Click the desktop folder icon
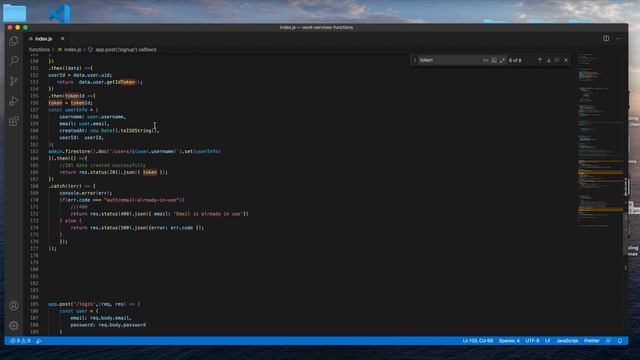 pyautogui.click(x=15, y=13)
